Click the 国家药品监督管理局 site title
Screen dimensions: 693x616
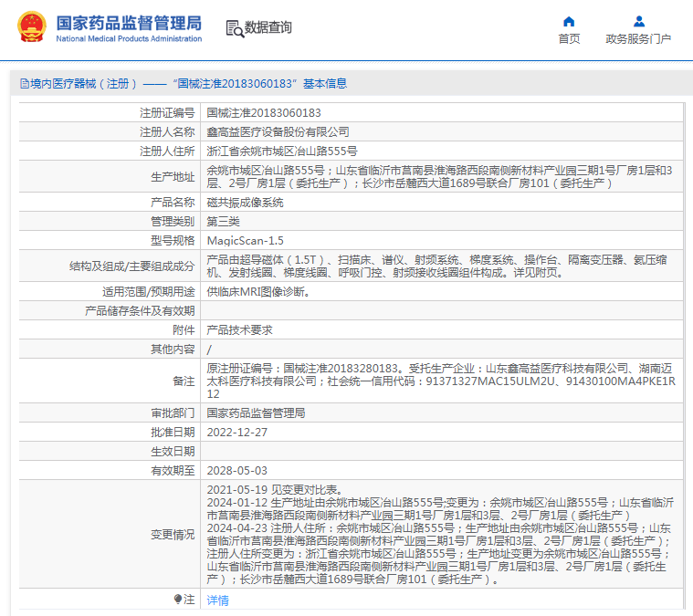(x=129, y=23)
